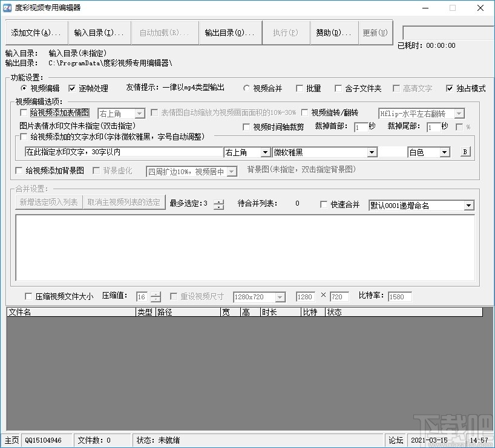Click the B bold style button
Screen dimensions: 495x448
click(464, 151)
